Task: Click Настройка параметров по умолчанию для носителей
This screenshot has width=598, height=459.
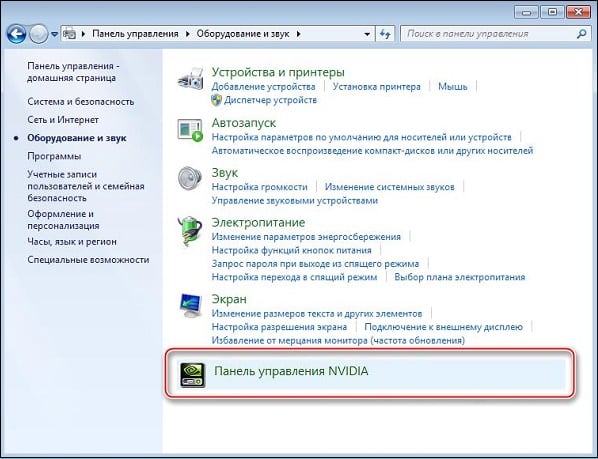Action: (362, 137)
